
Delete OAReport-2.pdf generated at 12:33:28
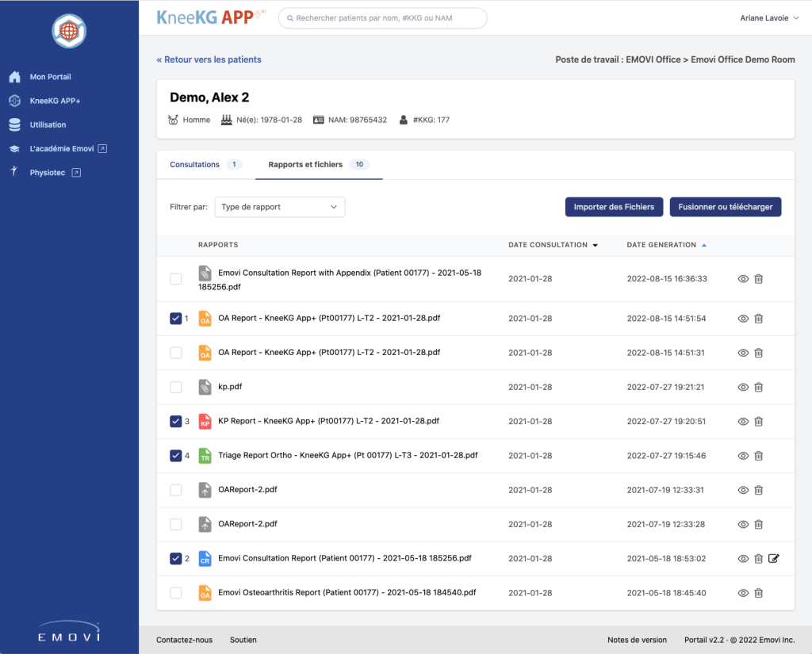[x=759, y=524]
